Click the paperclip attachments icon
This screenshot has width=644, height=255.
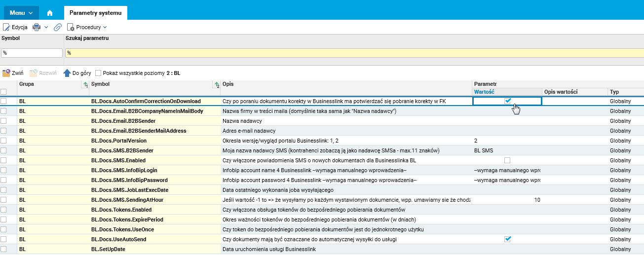[x=57, y=27]
